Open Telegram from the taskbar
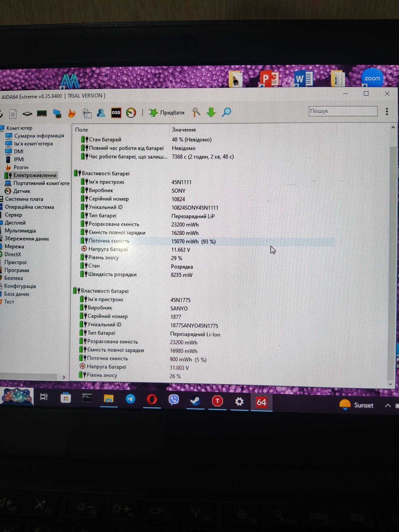 pos(130,399)
